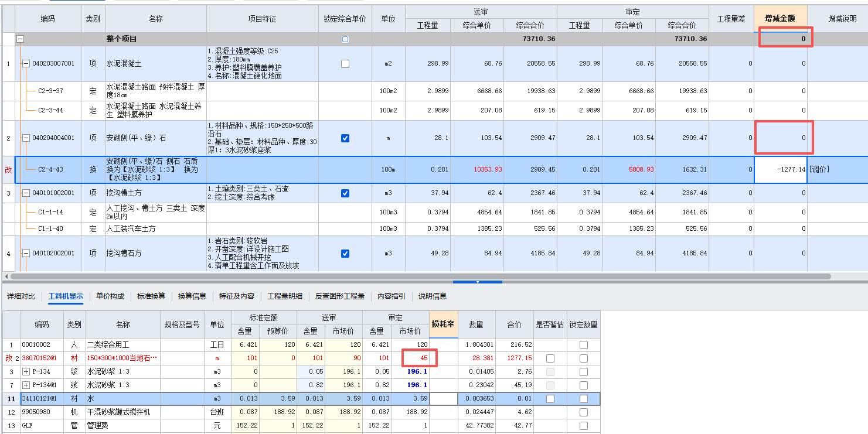Uncheck 锁定综合单价 for 安砌侧(平、缘)石
Image resolution: width=868 pixels, height=434 pixels.
click(x=345, y=138)
